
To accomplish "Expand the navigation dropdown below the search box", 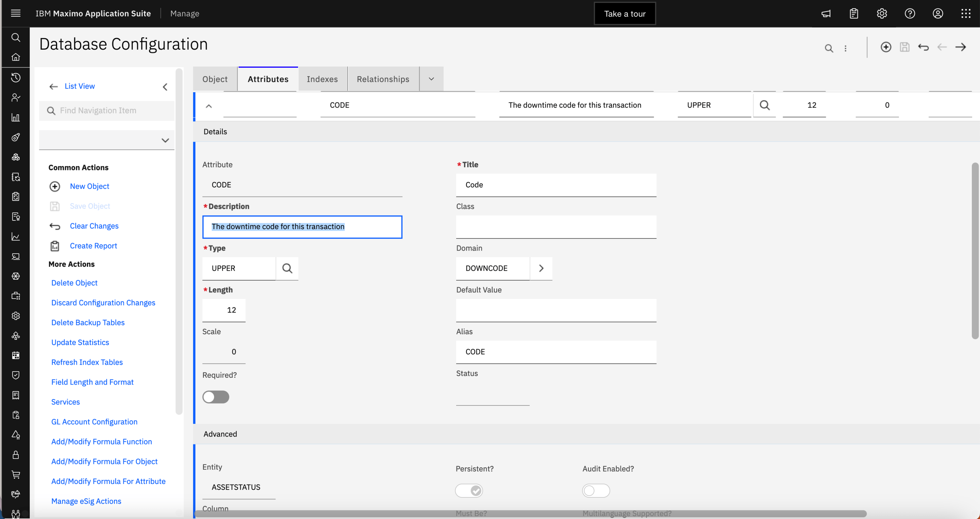I will pos(165,140).
